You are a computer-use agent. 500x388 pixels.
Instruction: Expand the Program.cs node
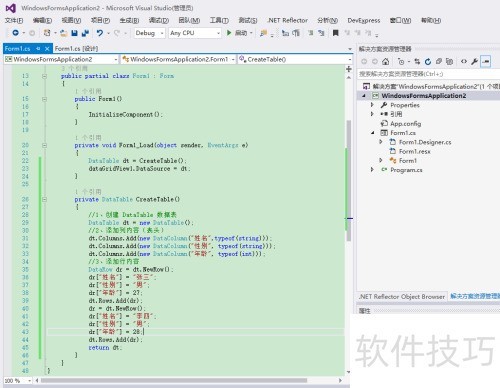pyautogui.click(x=372, y=170)
